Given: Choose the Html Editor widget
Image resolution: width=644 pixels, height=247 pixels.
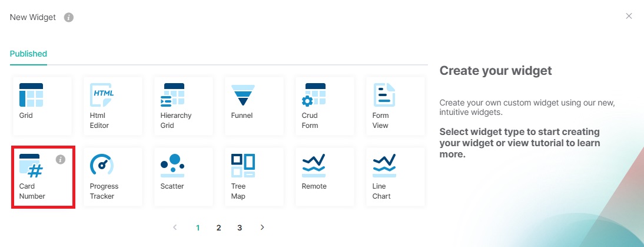Looking at the screenshot, I should point(102,95).
